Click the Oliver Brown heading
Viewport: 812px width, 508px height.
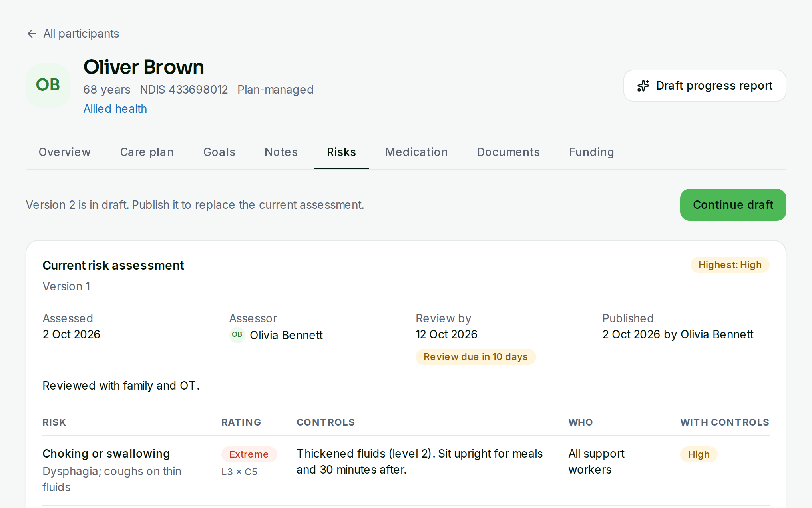tap(143, 67)
